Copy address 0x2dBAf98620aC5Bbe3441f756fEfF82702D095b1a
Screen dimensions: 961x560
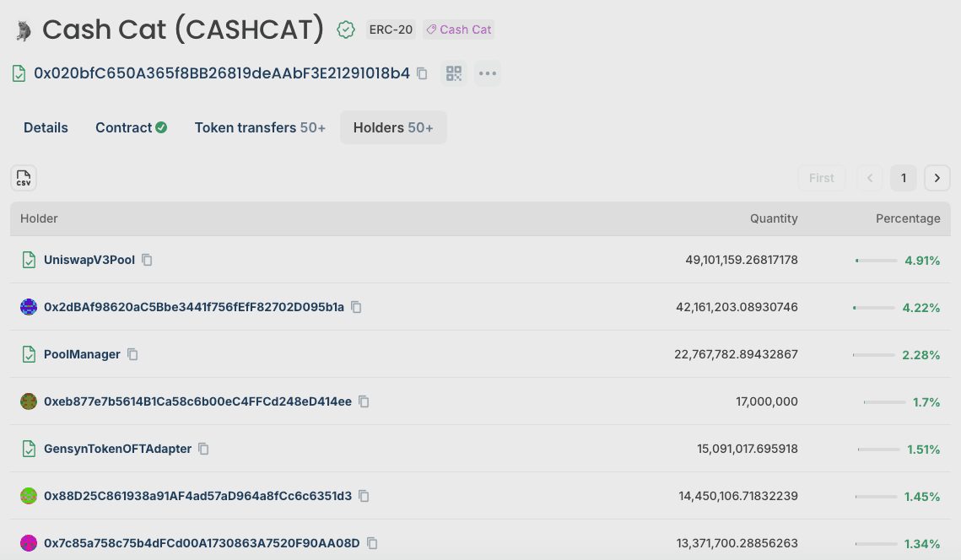click(x=356, y=307)
